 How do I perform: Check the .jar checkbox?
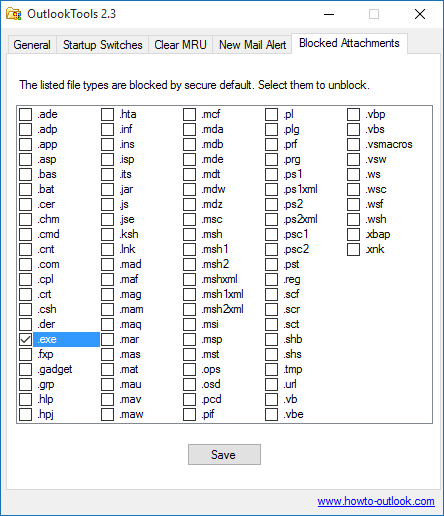click(x=107, y=189)
